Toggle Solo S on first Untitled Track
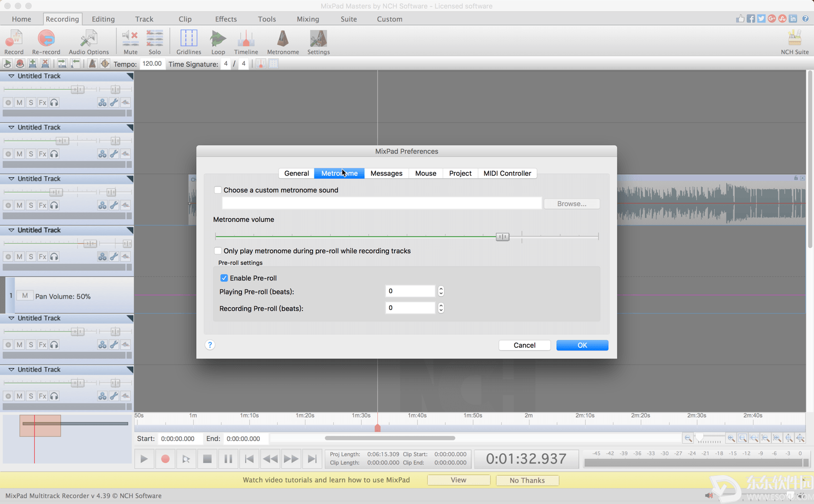 (x=31, y=102)
